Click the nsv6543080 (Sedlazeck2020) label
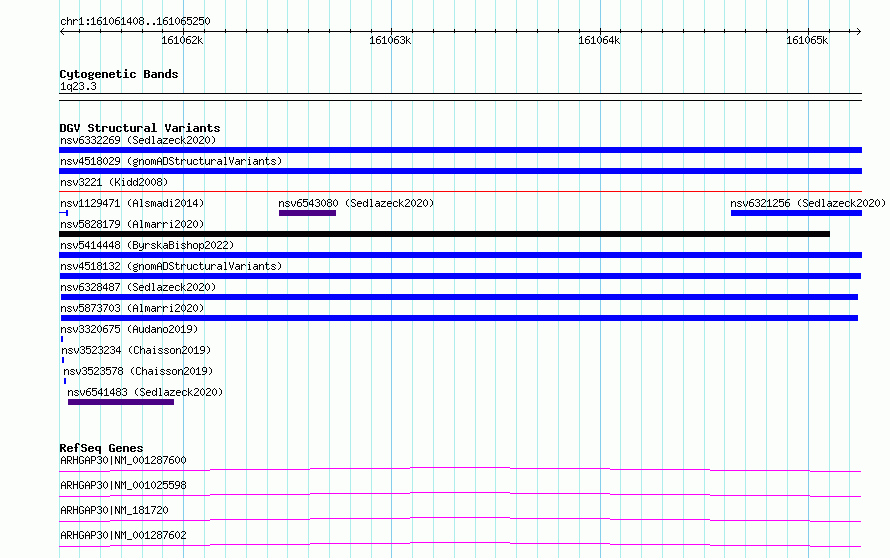The image size is (890, 558). 356,203
